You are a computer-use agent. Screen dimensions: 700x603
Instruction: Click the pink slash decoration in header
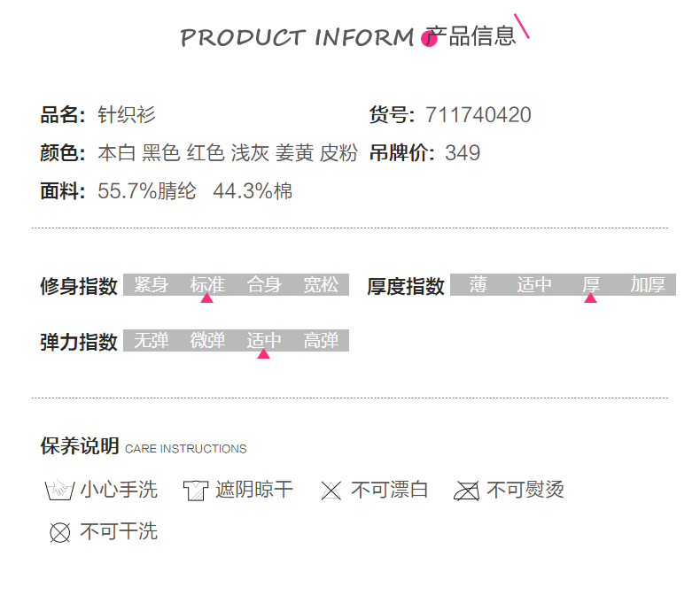(x=522, y=26)
